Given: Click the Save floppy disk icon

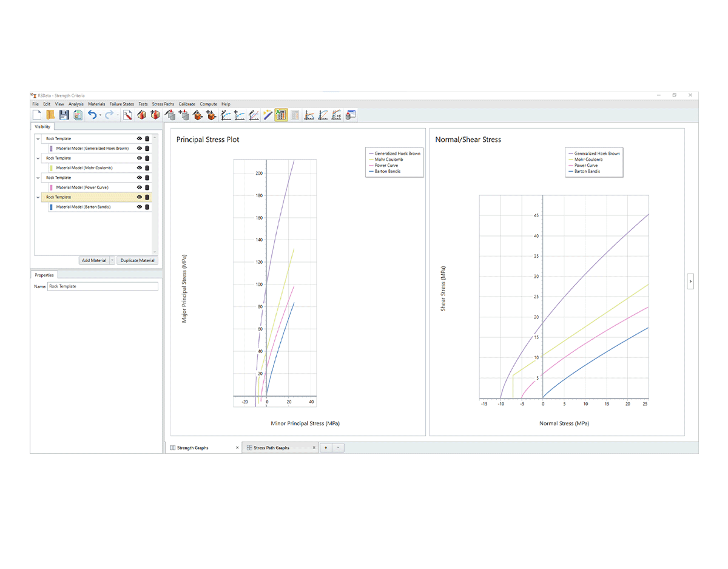Looking at the screenshot, I should pos(64,115).
